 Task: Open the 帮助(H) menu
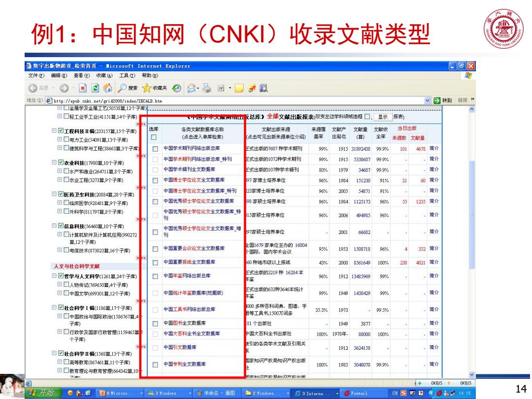[150, 75]
